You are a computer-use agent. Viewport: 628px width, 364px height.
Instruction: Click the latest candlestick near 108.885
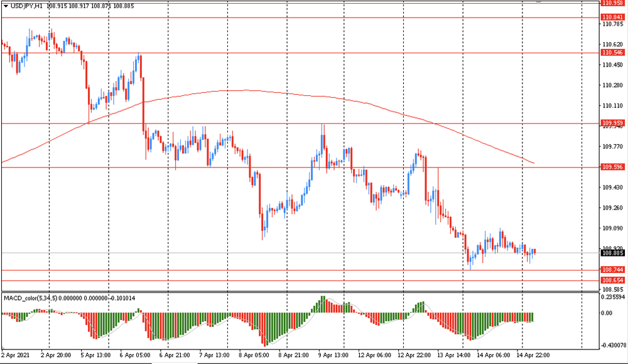point(534,251)
